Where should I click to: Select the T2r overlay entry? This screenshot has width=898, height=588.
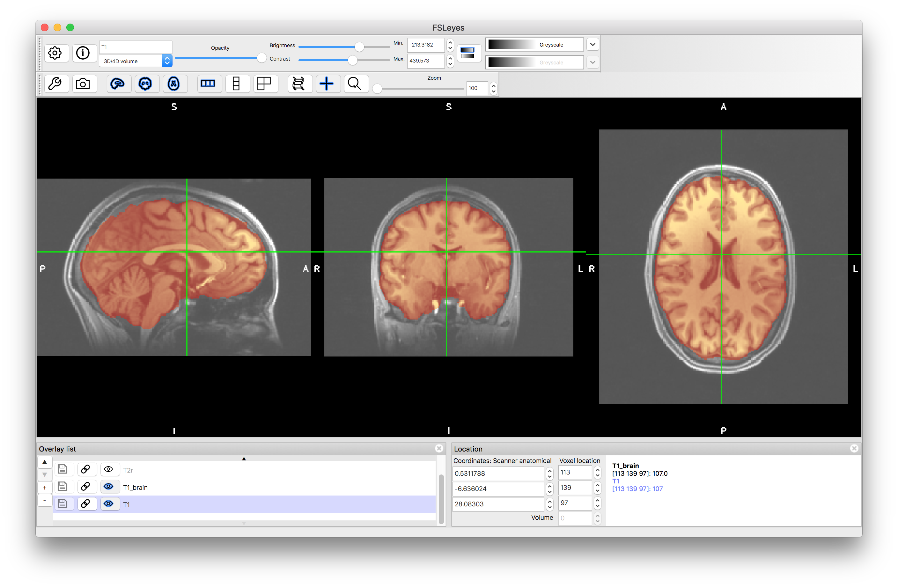[x=128, y=470]
